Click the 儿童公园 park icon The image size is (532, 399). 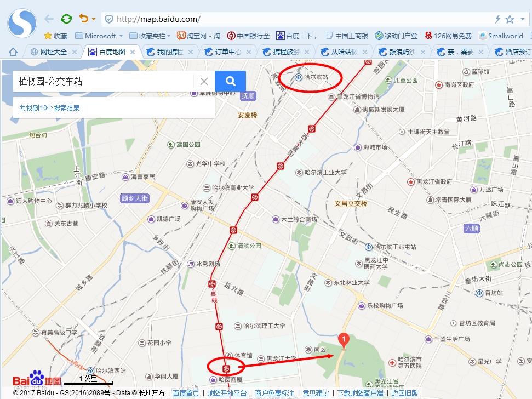(x=388, y=80)
